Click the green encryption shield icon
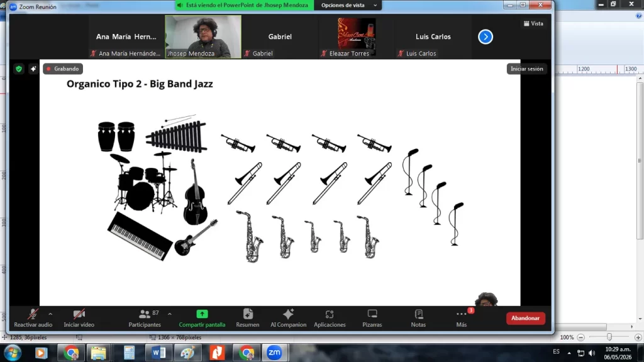This screenshot has height=362, width=644. coord(18,69)
